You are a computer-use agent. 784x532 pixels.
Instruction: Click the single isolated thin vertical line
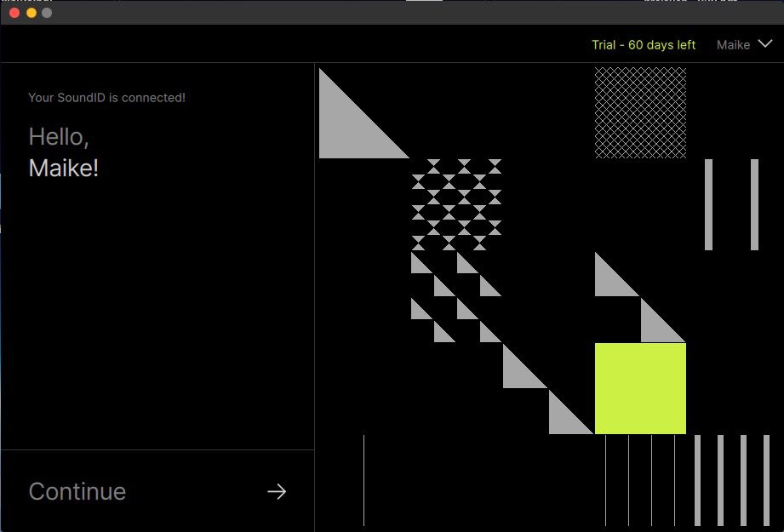(x=363, y=480)
